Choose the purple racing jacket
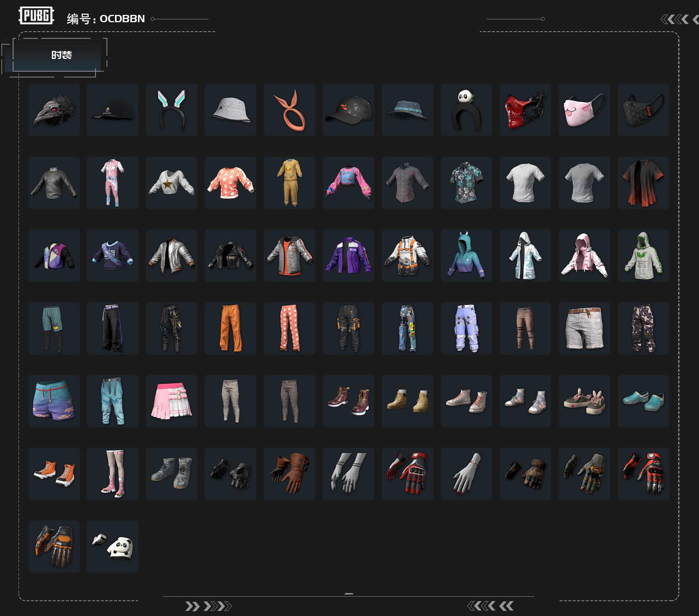Image resolution: width=699 pixels, height=616 pixels. coord(348,255)
